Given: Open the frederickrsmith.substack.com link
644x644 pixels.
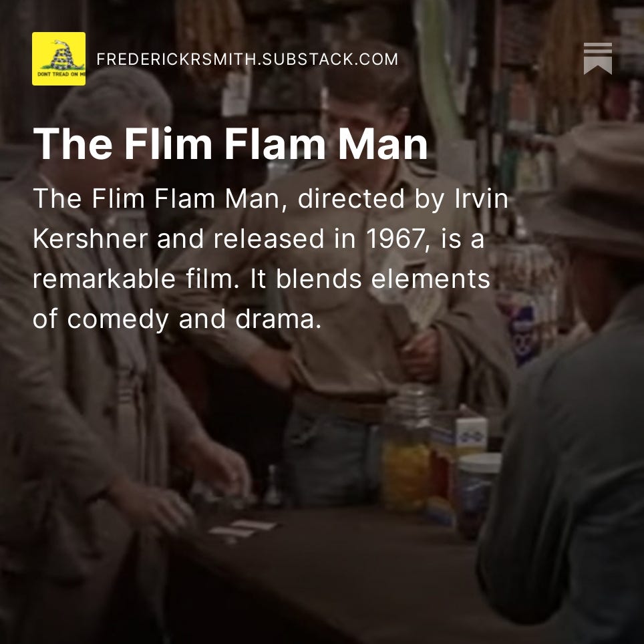Looking at the screenshot, I should point(247,59).
